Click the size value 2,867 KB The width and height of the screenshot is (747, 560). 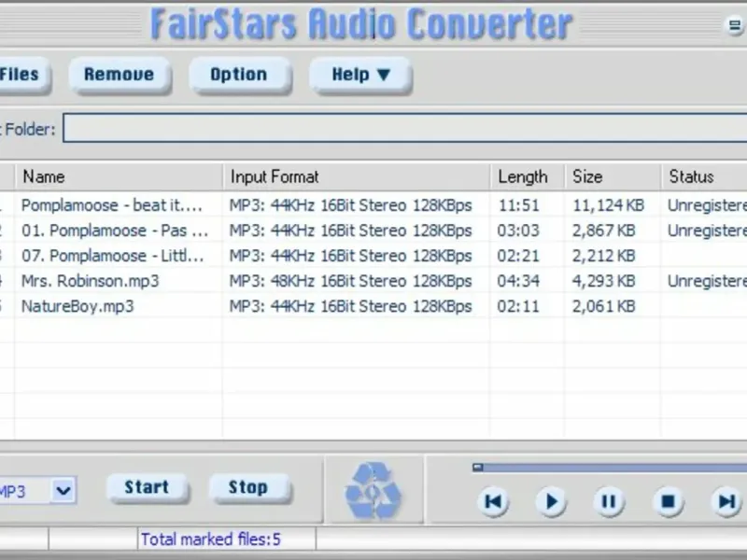pyautogui.click(x=603, y=231)
